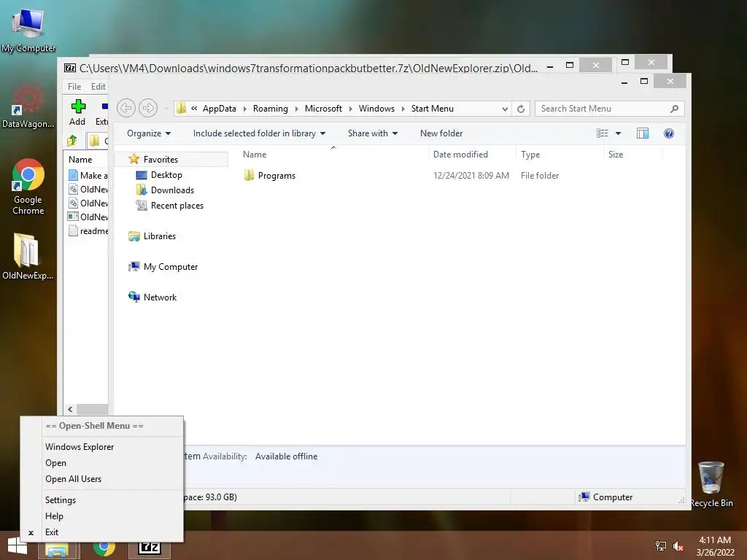This screenshot has height=560, width=747.
Task: Select the Programs folder icon
Action: tap(249, 175)
